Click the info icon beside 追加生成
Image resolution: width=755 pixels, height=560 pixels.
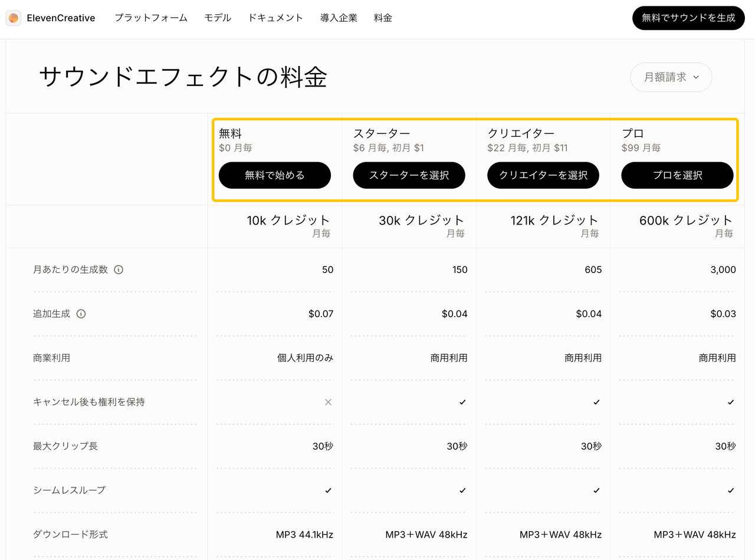pos(81,314)
